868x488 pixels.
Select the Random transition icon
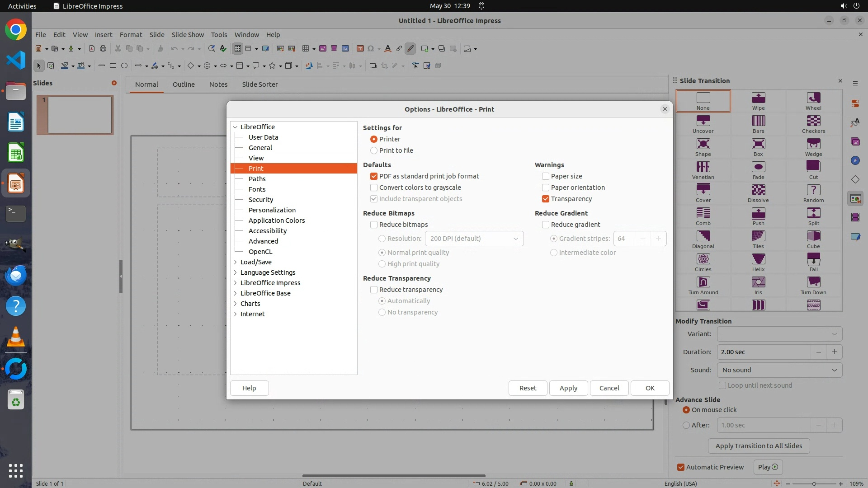pyautogui.click(x=813, y=190)
